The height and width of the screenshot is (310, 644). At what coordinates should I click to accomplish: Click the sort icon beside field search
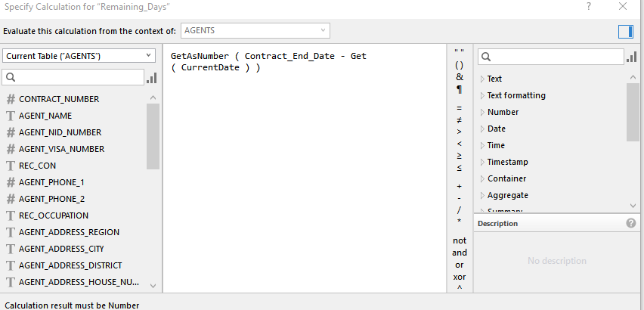[x=152, y=78]
